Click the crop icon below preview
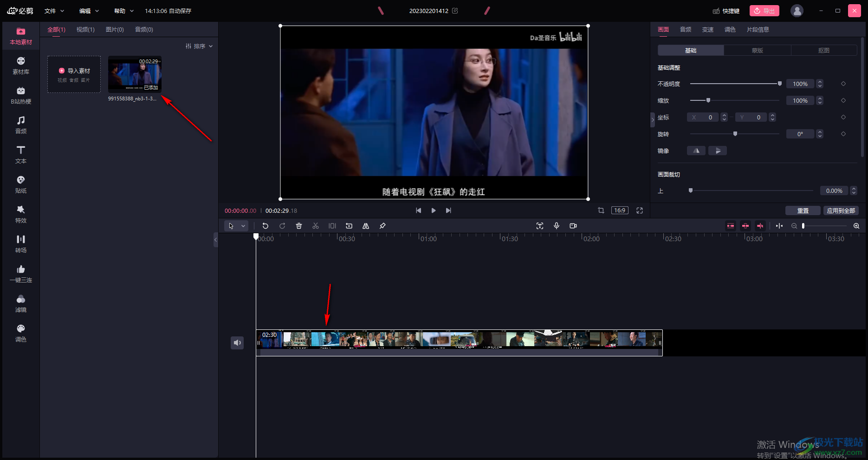Image resolution: width=868 pixels, height=460 pixels. click(x=601, y=210)
